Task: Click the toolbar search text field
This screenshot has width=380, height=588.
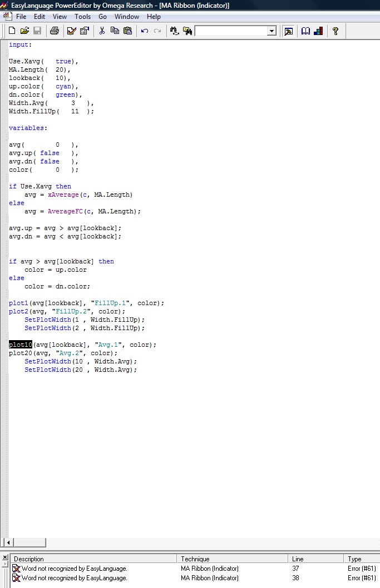Action: (231, 31)
